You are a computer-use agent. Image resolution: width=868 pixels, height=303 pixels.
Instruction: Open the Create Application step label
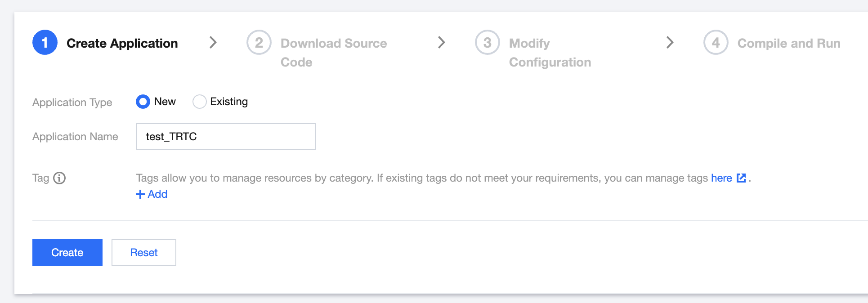point(122,44)
